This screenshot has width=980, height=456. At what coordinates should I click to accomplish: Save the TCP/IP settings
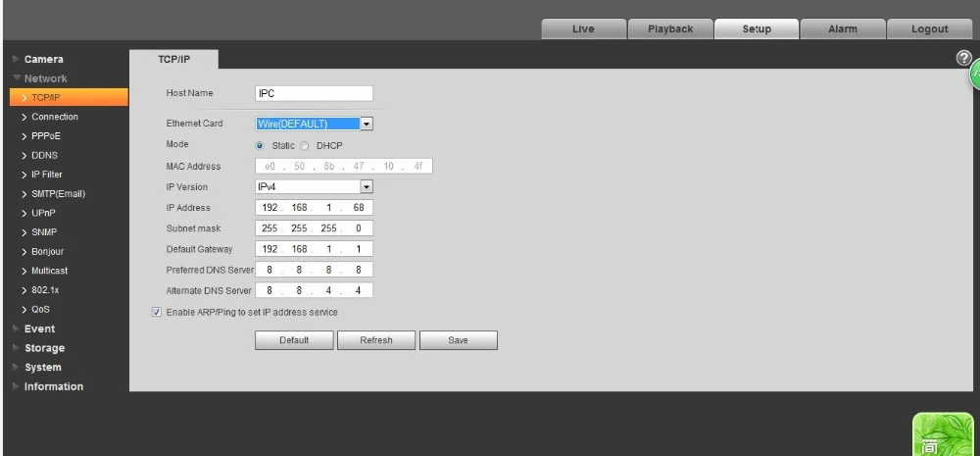[x=458, y=340]
